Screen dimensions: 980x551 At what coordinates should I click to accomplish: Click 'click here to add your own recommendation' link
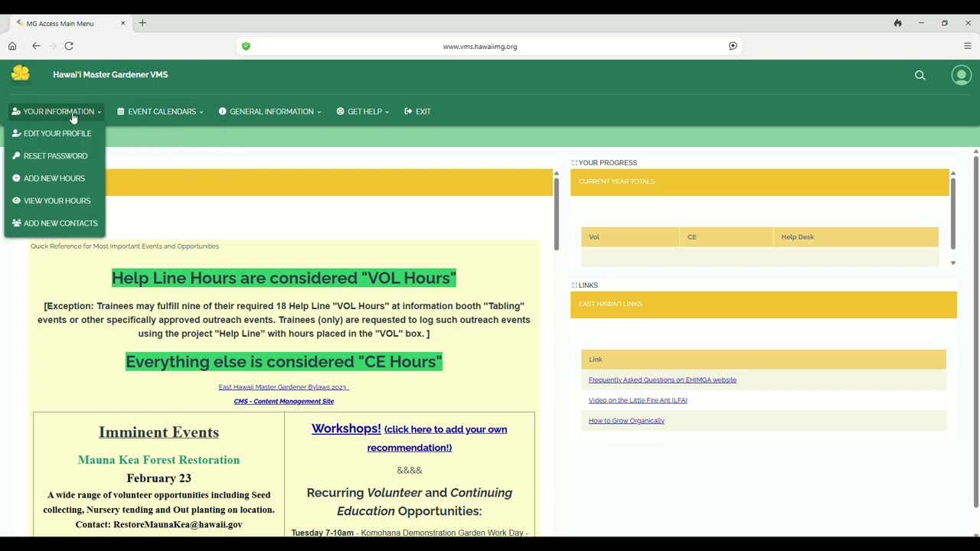[x=437, y=439]
